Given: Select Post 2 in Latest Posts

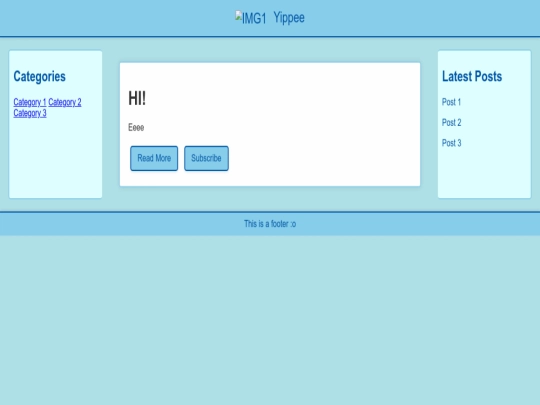Looking at the screenshot, I should point(451,123).
